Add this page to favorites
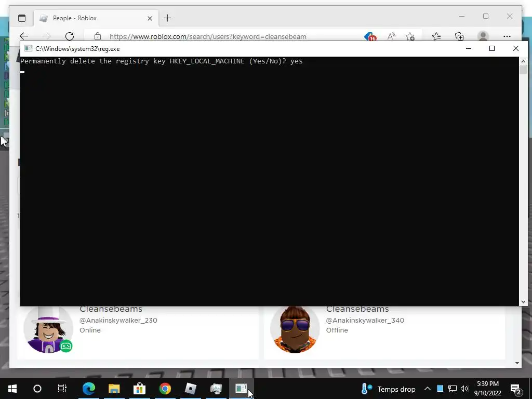 pos(410,36)
